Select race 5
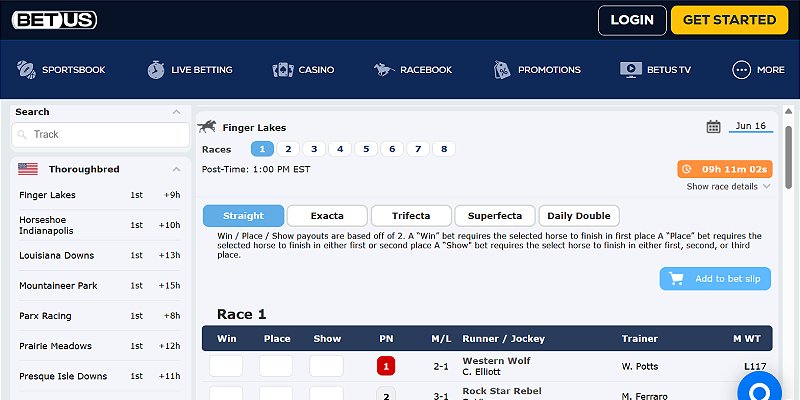800x400 pixels. [366, 149]
